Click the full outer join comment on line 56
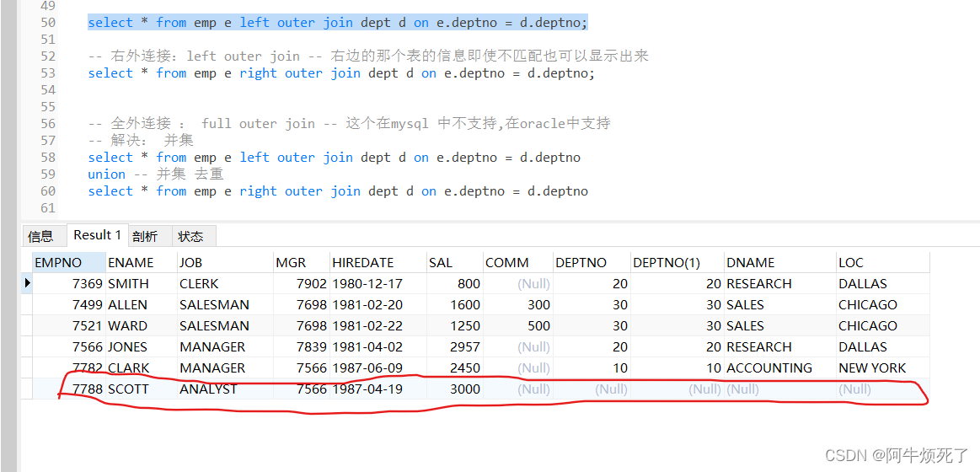Image resolution: width=980 pixels, height=472 pixels. tap(349, 124)
